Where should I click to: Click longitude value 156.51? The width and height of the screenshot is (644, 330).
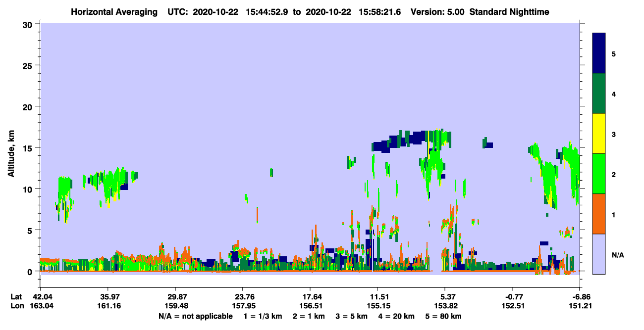click(x=310, y=306)
